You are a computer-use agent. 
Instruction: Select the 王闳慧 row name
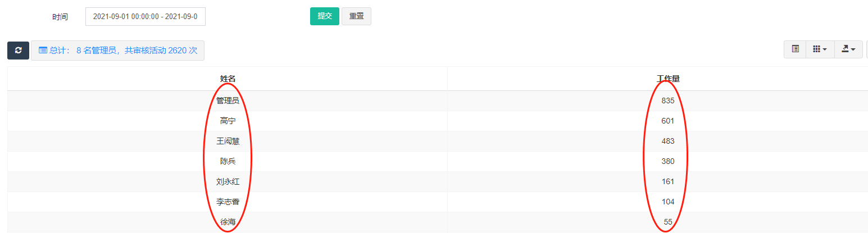[228, 141]
